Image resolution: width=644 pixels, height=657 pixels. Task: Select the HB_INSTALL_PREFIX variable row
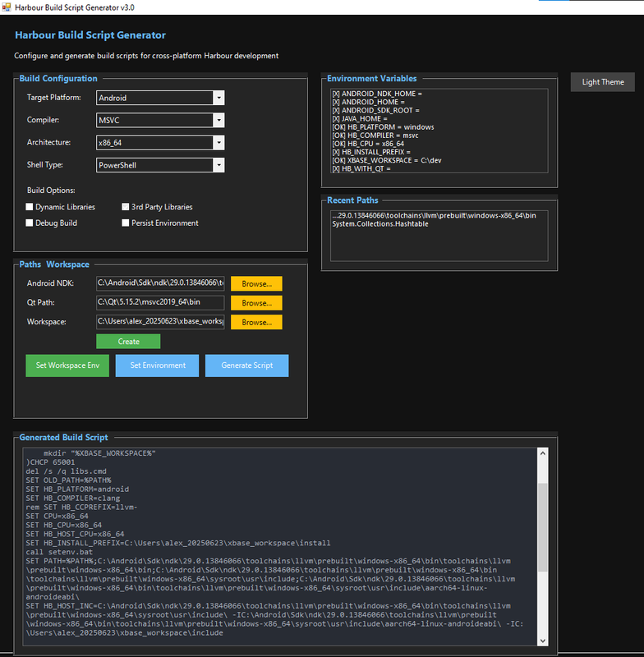tap(439, 152)
